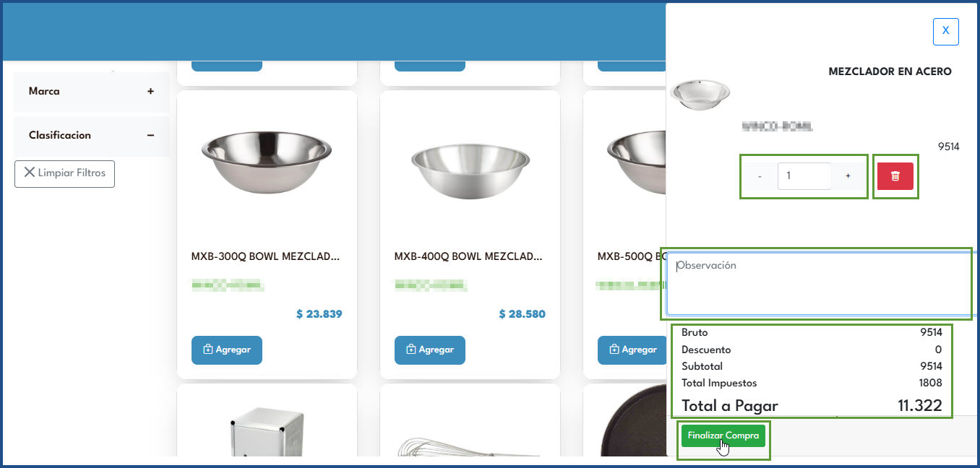Increase quantity with plus stepper button
Viewport: 980px width, 468px height.
[848, 176]
